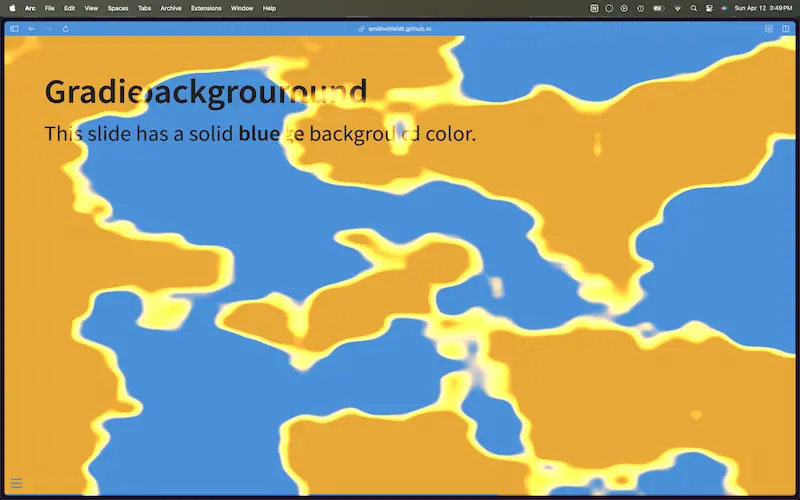Viewport: 800px width, 500px height.
Task: Click the circled play status icon
Action: (x=624, y=8)
